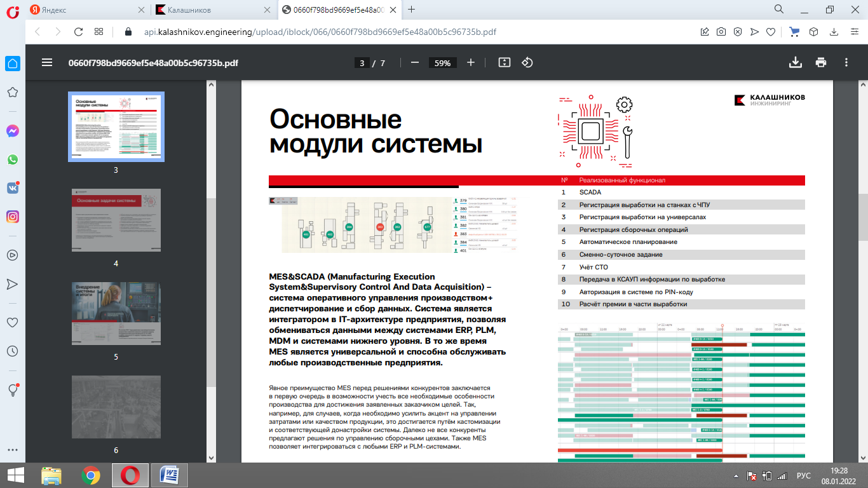Open WhatsApp in the sidebar

(x=13, y=159)
